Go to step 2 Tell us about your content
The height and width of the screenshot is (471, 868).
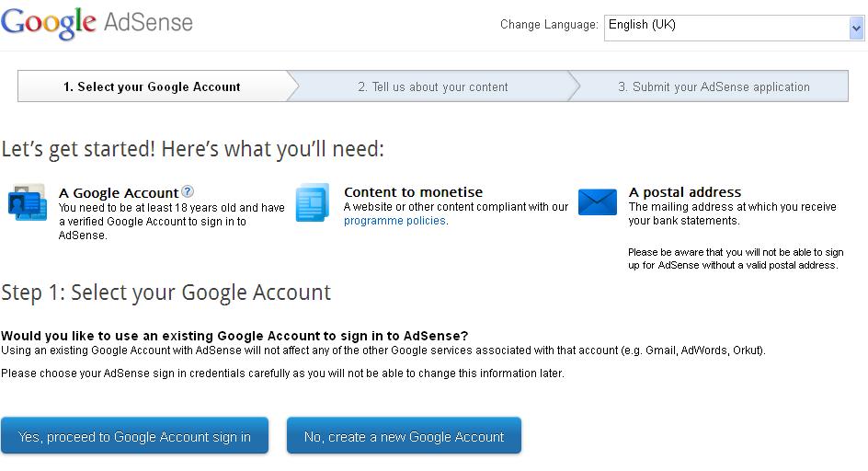tap(432, 87)
